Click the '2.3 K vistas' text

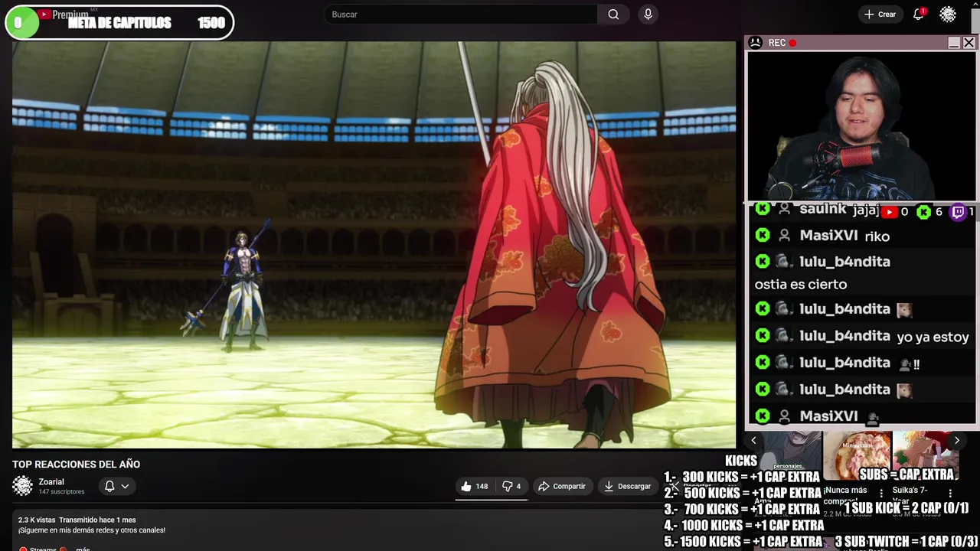[37, 520]
